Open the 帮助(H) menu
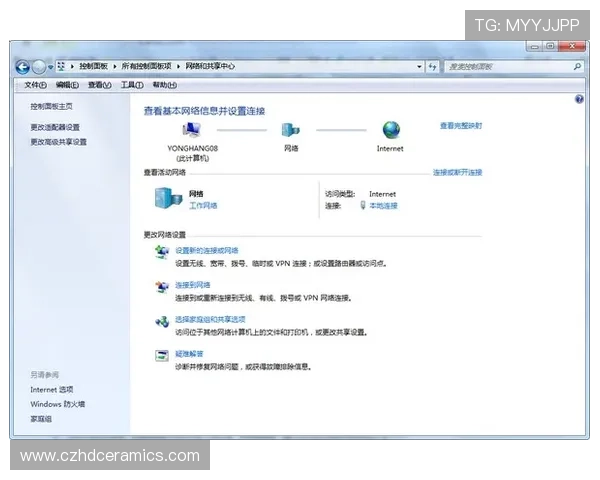 click(x=165, y=85)
